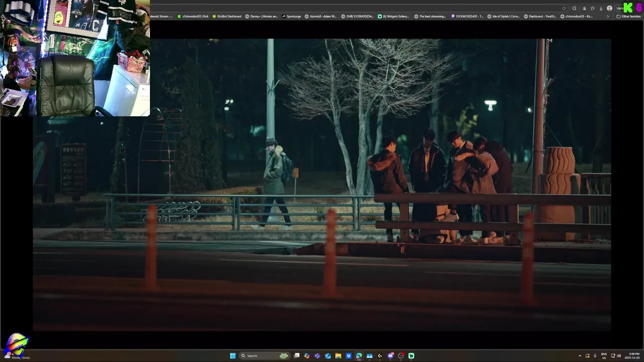Click the microphone tray icon

click(x=595, y=356)
